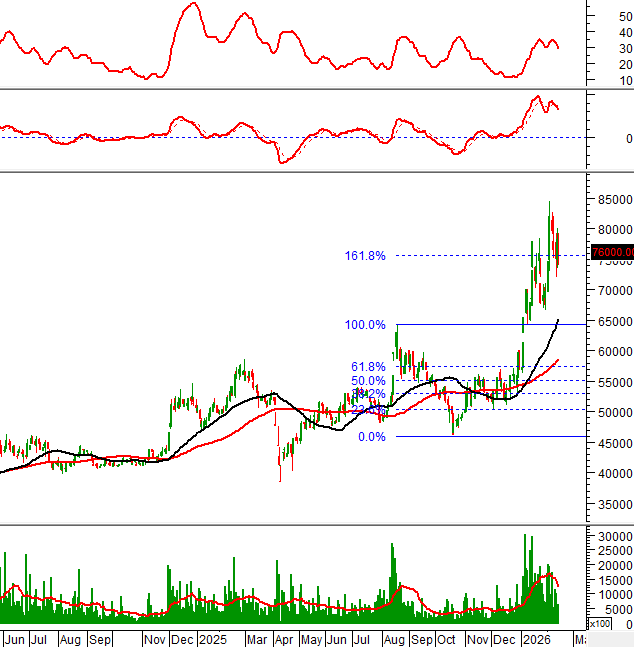
Task: Select the 100.0% Fibonacci level label
Action: coord(365,325)
